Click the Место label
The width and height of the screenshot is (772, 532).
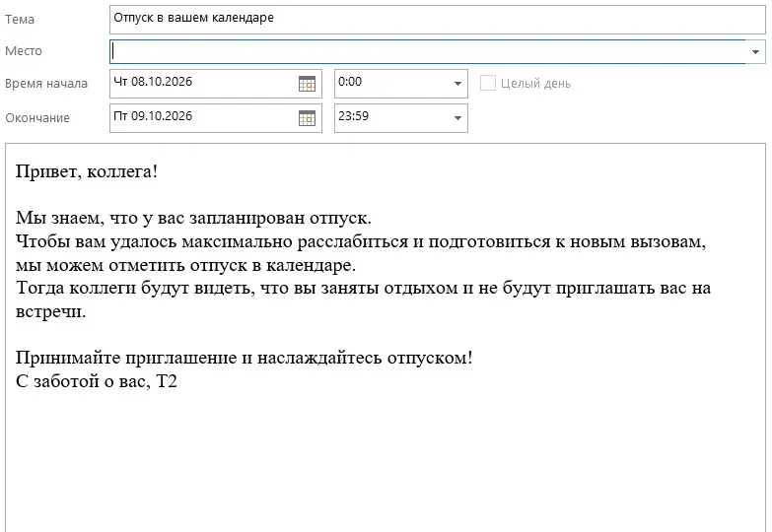coord(24,51)
